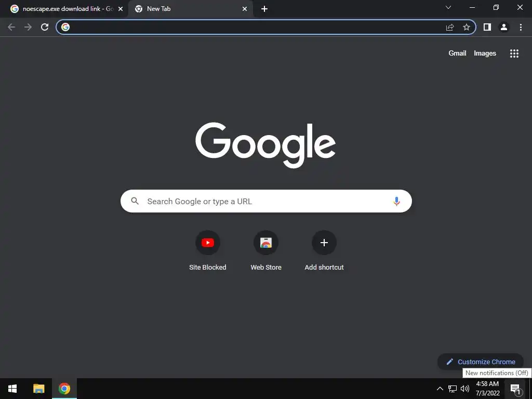This screenshot has height=399, width=532.
Task: Close the noescape.exe download link tab
Action: [121, 9]
